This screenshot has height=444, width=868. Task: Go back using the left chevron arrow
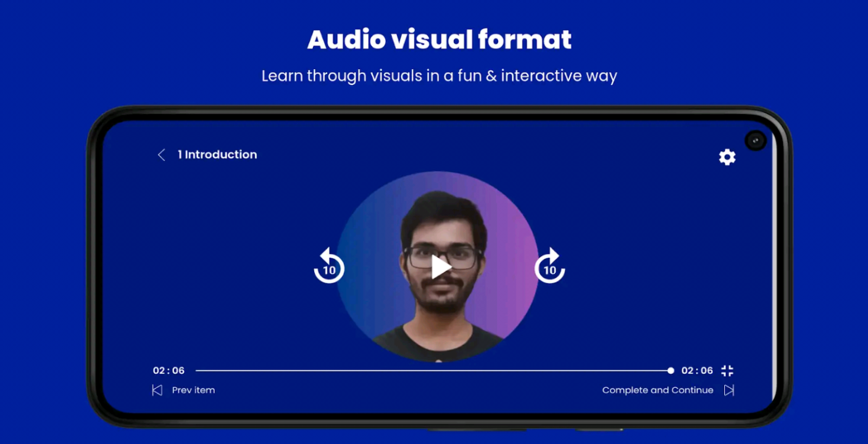161,155
